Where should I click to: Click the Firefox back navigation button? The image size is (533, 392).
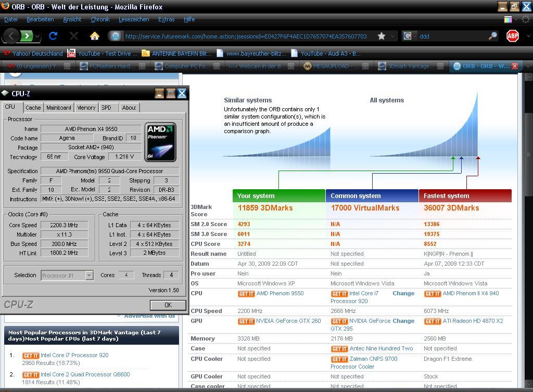[x=11, y=36]
